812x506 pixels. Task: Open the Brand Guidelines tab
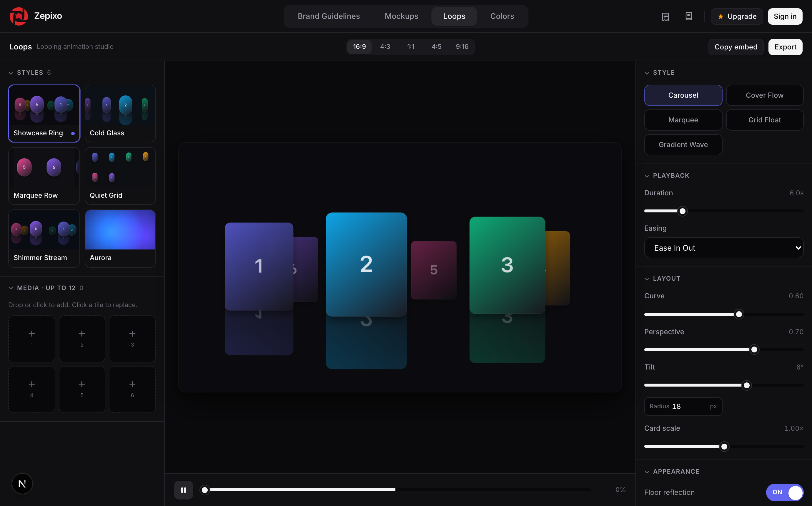(x=329, y=16)
